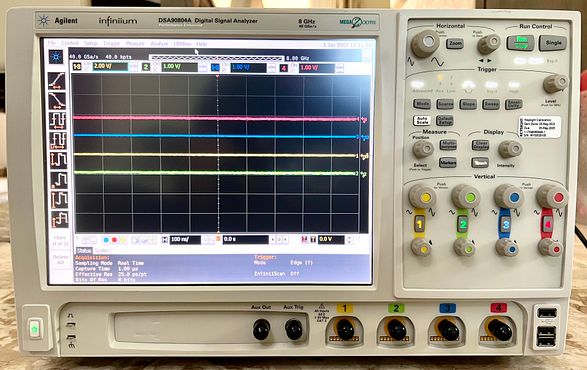Toggle channel 3 blue on-screen button
This screenshot has width=587, height=370.
215,67
